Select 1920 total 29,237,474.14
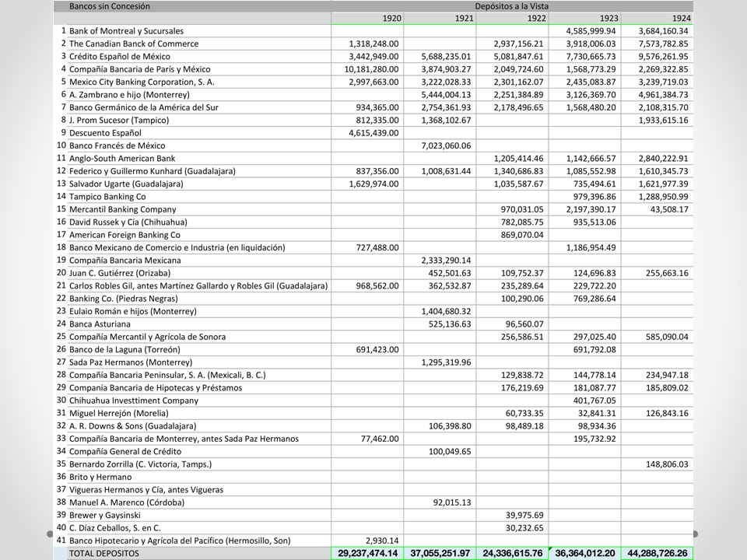 367,553
